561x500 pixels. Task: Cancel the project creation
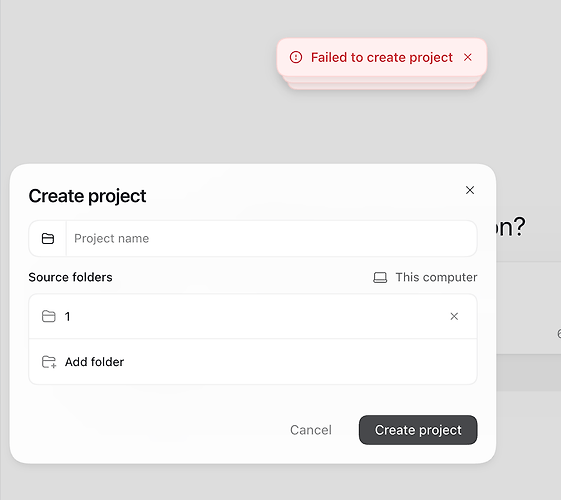pos(311,430)
